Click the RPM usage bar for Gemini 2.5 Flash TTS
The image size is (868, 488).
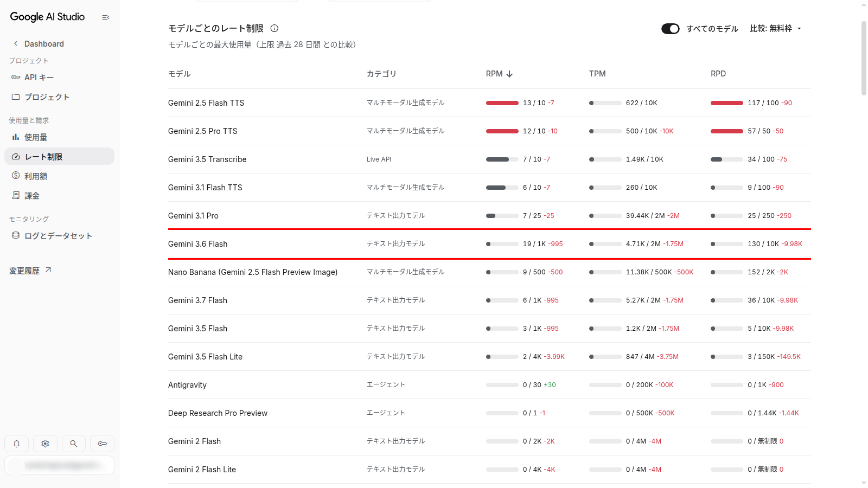pyautogui.click(x=502, y=103)
